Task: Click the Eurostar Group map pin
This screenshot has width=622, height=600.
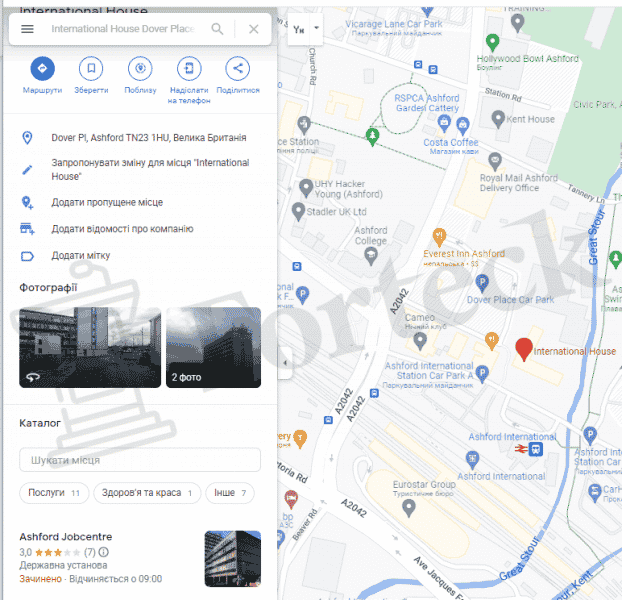Action: coord(409,508)
